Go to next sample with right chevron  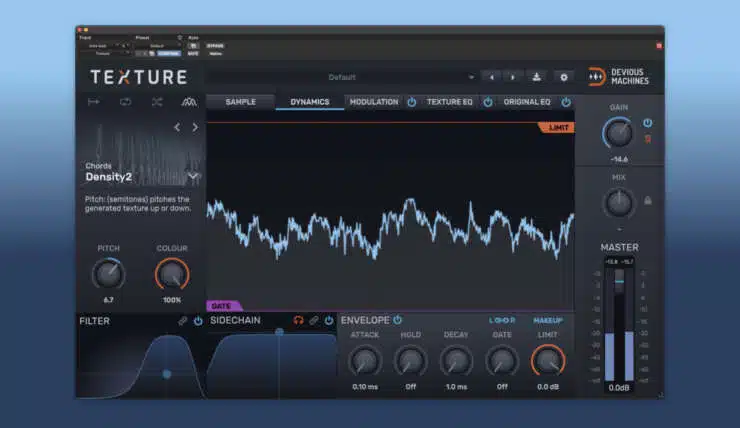[x=195, y=127]
